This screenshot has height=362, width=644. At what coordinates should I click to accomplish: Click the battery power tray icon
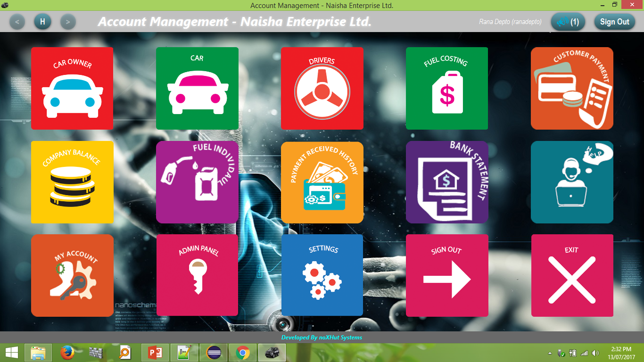[573, 353]
